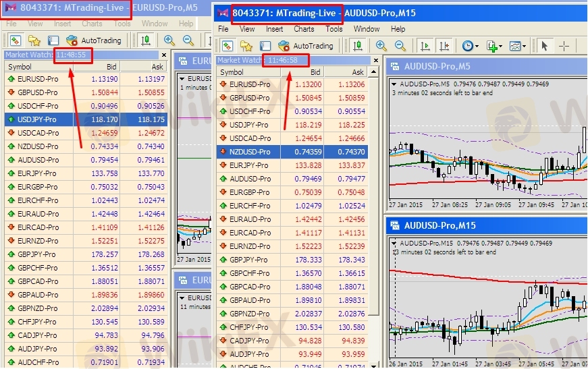Click bar chart icon in AUDUSD-Pro,M15 window toolbar
The height and width of the screenshot is (369, 588).
point(358,46)
